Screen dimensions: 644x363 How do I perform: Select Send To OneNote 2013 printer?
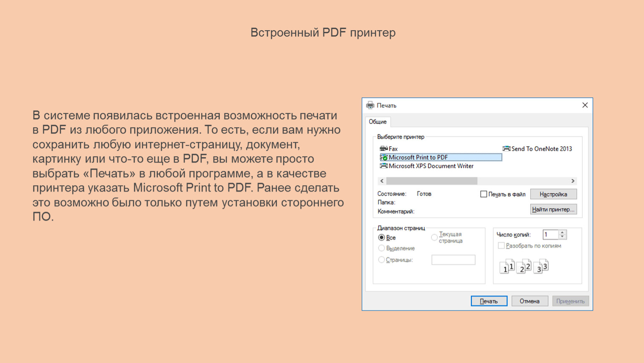(537, 149)
